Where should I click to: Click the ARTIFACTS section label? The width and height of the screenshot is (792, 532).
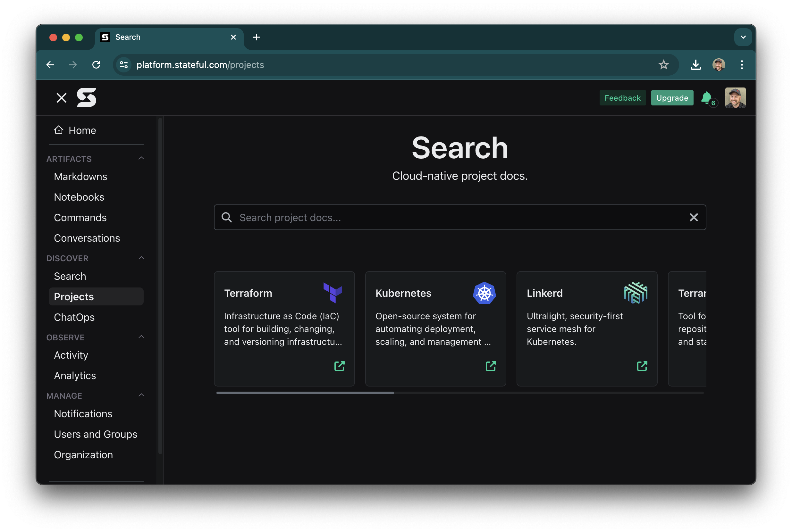[x=69, y=159]
